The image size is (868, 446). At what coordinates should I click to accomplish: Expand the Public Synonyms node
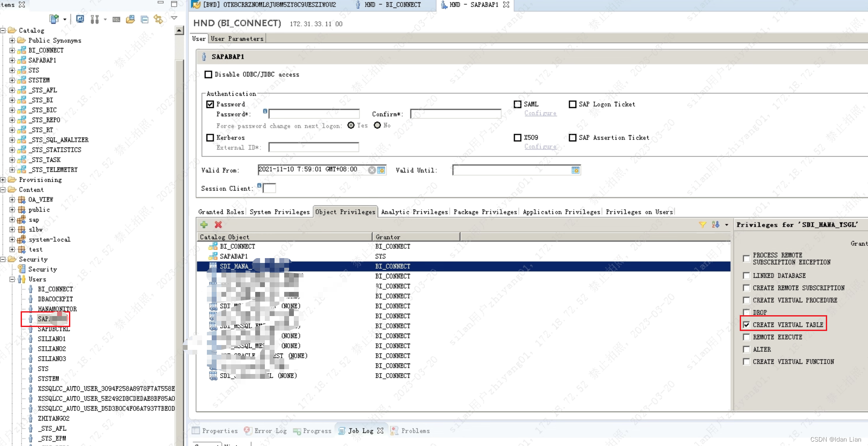pyautogui.click(x=11, y=40)
